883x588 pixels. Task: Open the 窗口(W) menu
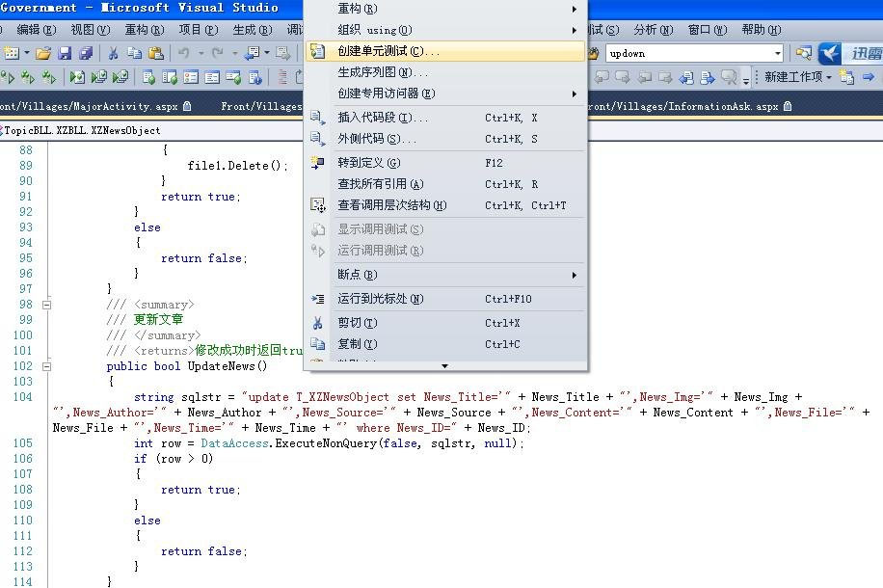point(708,29)
